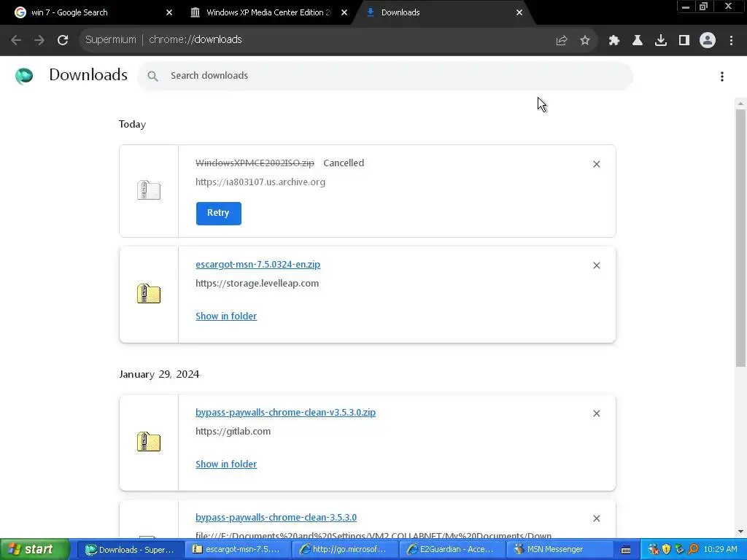Click the storage.levelleap.com source URL

(257, 284)
